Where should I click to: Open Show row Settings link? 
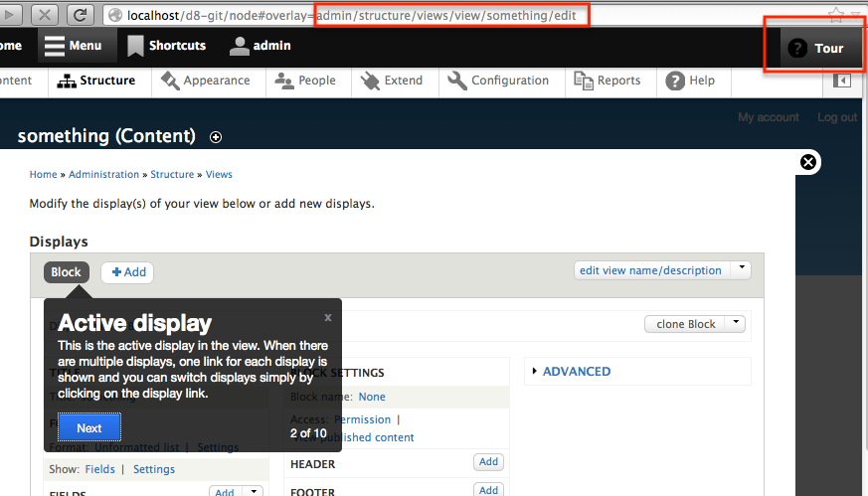click(154, 469)
